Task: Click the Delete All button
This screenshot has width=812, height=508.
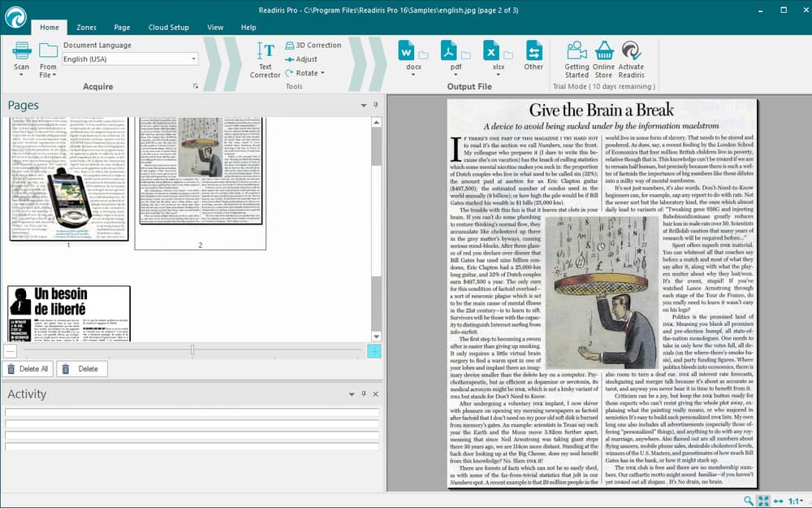Action: tap(28, 369)
